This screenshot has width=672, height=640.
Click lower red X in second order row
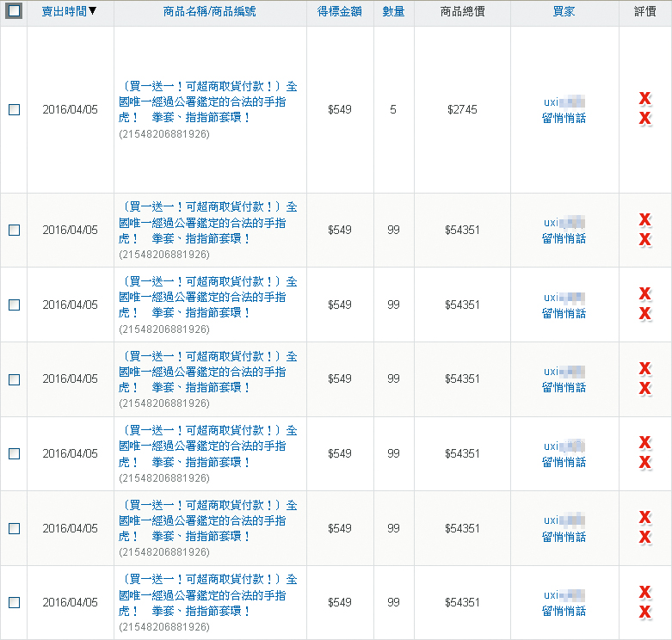[x=645, y=239]
